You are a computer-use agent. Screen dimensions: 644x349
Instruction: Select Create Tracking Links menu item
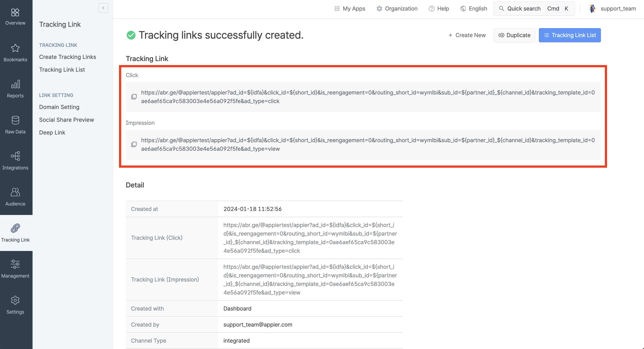point(68,57)
